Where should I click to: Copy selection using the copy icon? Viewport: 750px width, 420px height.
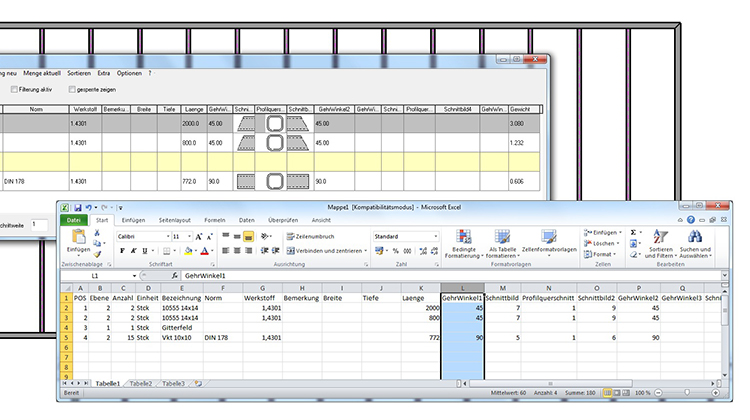[x=97, y=243]
